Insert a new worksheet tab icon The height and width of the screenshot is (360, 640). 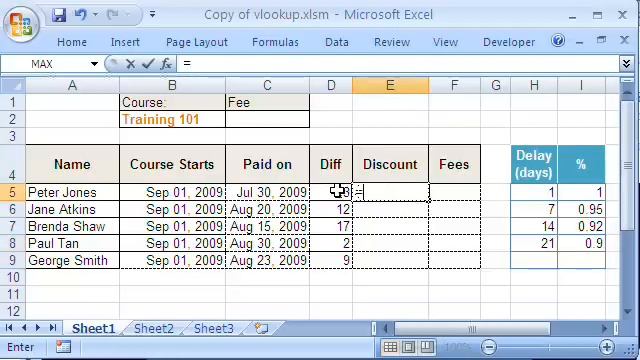coord(261,328)
